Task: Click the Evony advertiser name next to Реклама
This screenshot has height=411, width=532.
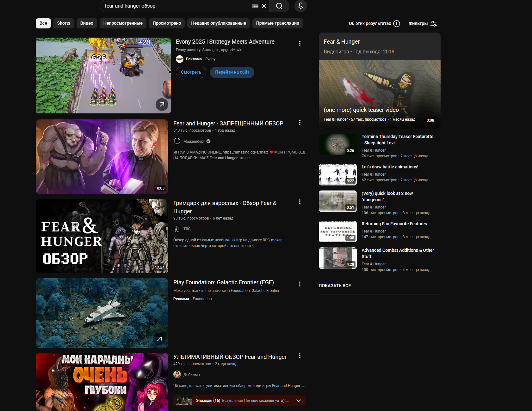Action: point(210,59)
